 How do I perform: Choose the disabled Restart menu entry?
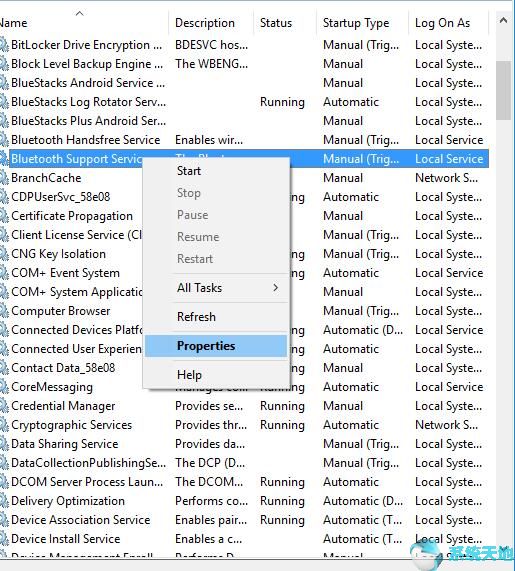pyautogui.click(x=216, y=259)
